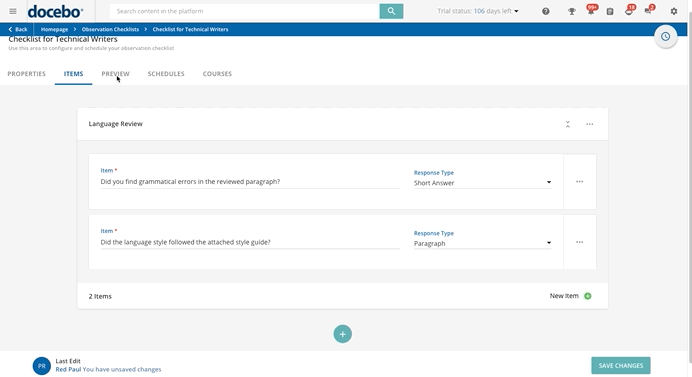Open the Schedules tab

pos(166,74)
